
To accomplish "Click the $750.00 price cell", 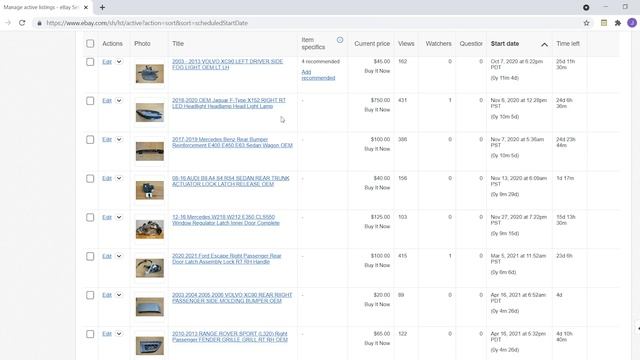I will (380, 100).
